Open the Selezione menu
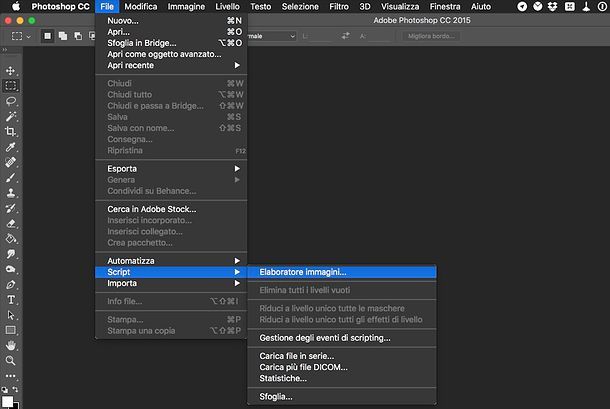 click(x=300, y=7)
